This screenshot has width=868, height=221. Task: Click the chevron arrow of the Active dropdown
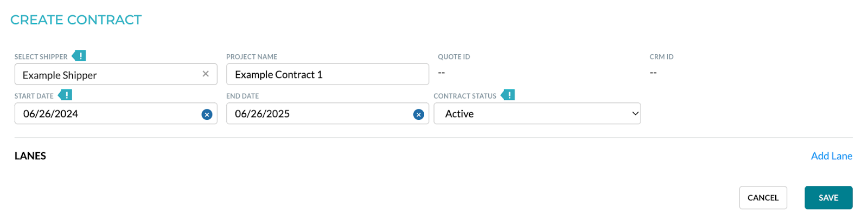tap(635, 114)
